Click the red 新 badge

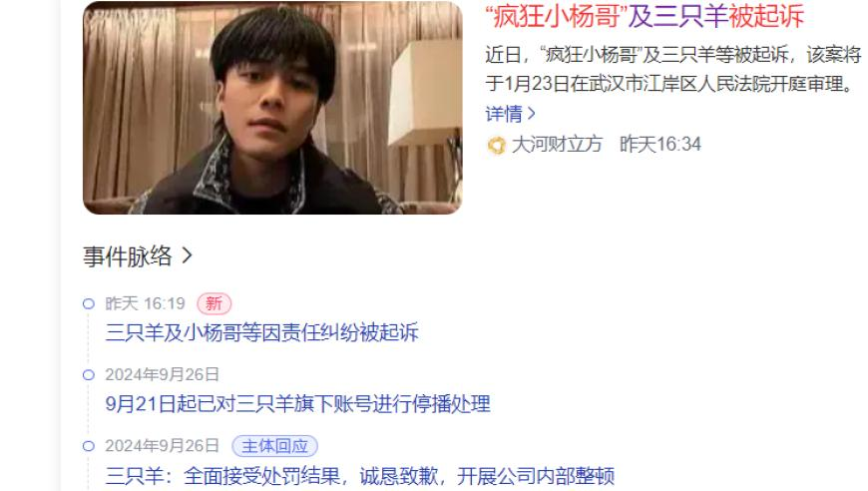(x=215, y=303)
